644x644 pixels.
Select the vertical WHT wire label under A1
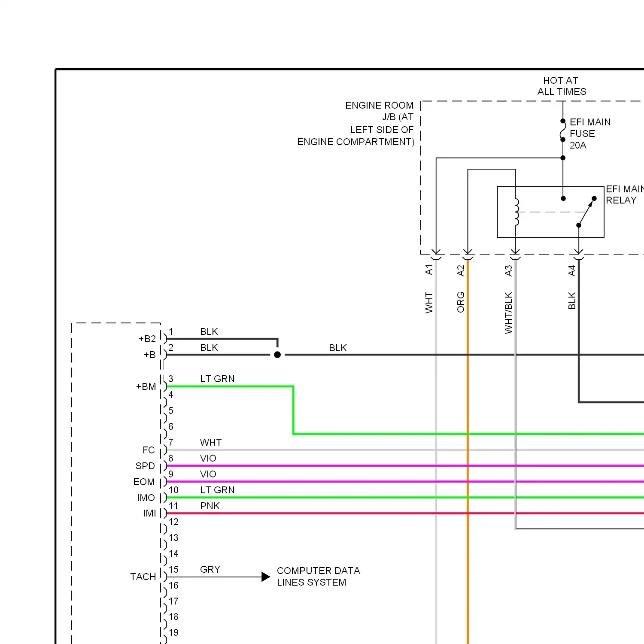point(429,303)
